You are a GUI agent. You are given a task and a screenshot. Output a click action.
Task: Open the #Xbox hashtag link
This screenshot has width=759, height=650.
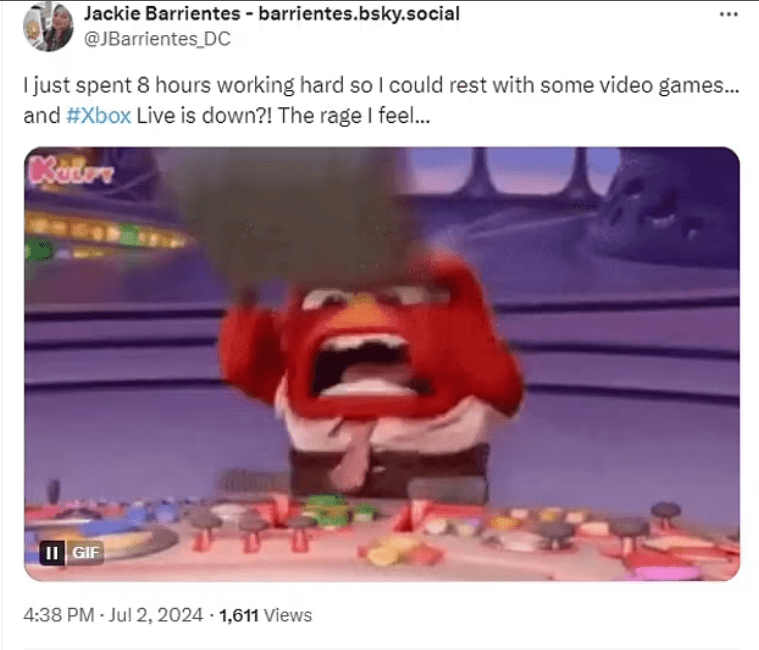[98, 116]
